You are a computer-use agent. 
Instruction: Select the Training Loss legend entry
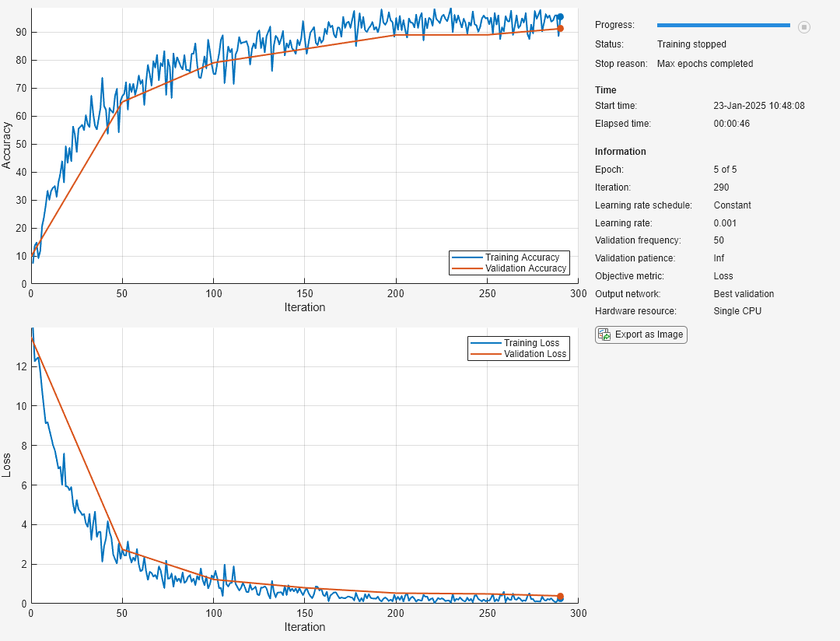click(x=518, y=342)
